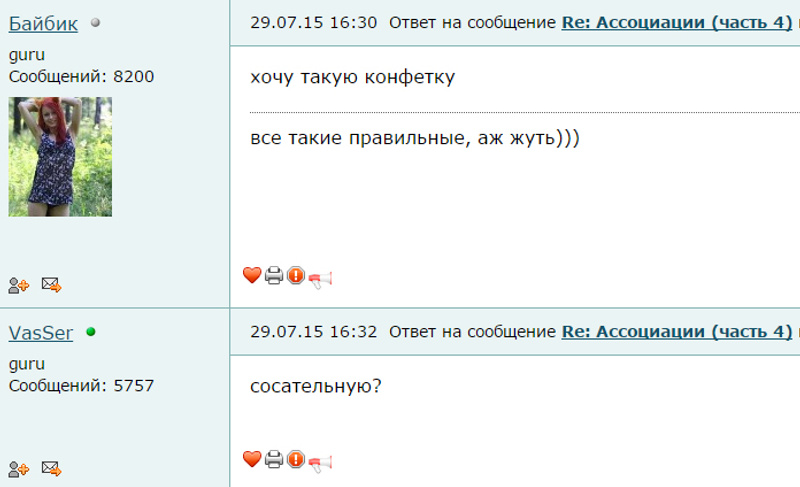The width and height of the screenshot is (800, 487).
Task: Click the text "хочу такую конфетку"
Action: pyautogui.click(x=352, y=77)
